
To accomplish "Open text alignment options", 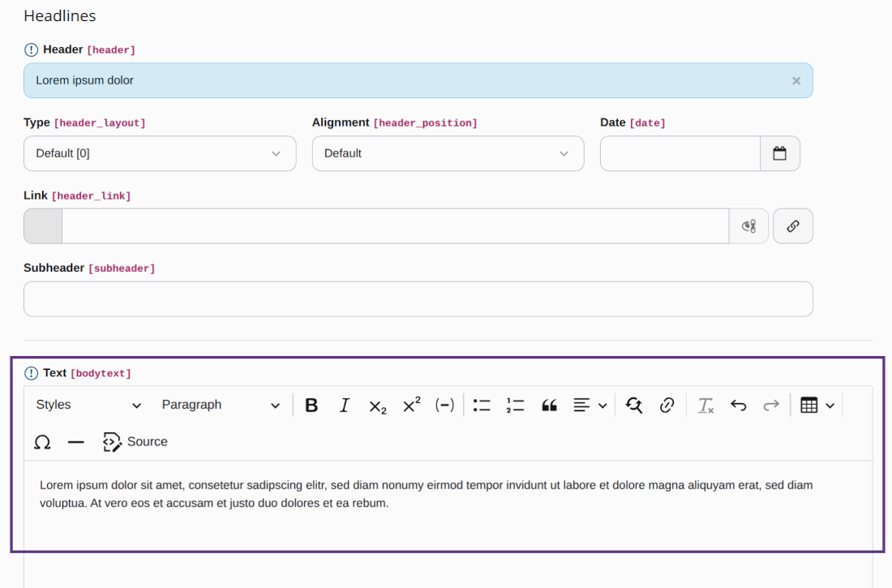I will tap(590, 406).
